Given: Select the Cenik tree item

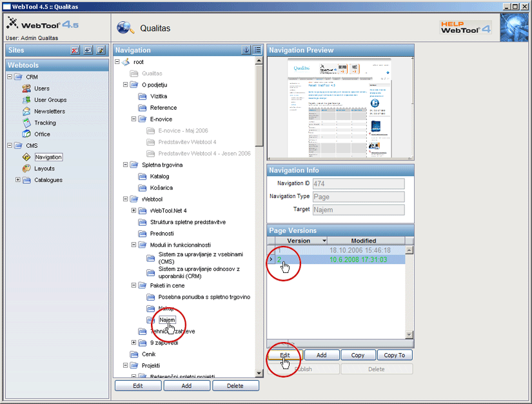Looking at the screenshot, I should tap(148, 354).
